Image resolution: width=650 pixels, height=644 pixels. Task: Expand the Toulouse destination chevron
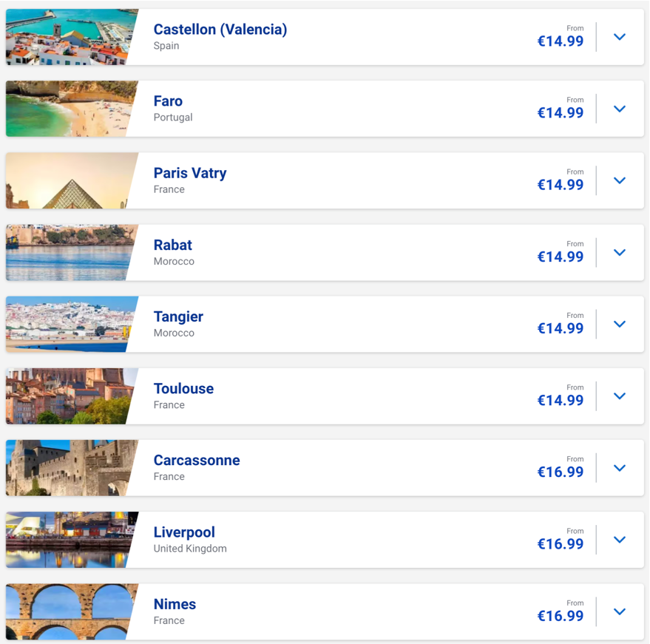(x=620, y=396)
